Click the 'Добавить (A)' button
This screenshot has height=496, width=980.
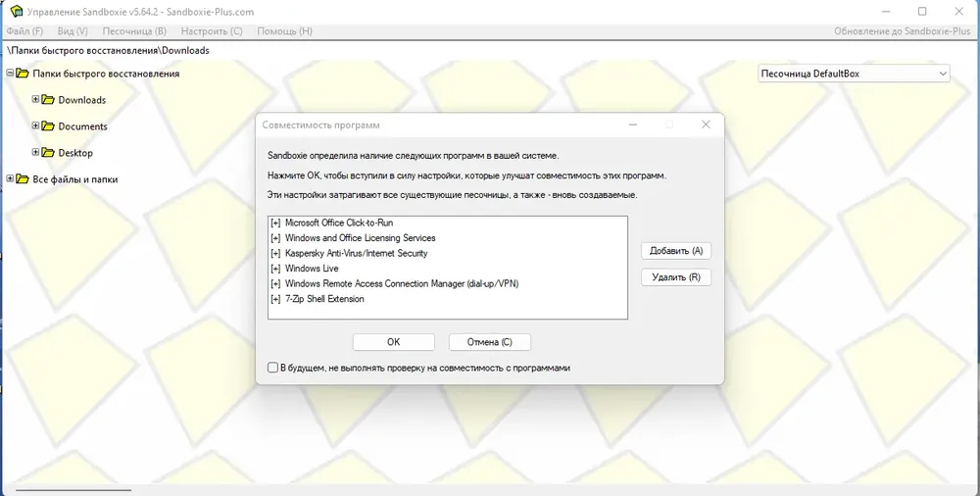coord(676,251)
